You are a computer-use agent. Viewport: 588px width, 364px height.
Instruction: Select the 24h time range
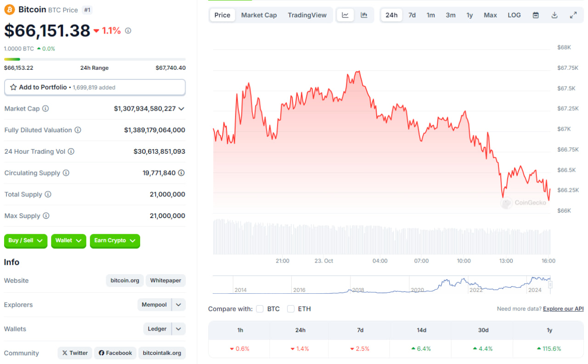coord(391,15)
